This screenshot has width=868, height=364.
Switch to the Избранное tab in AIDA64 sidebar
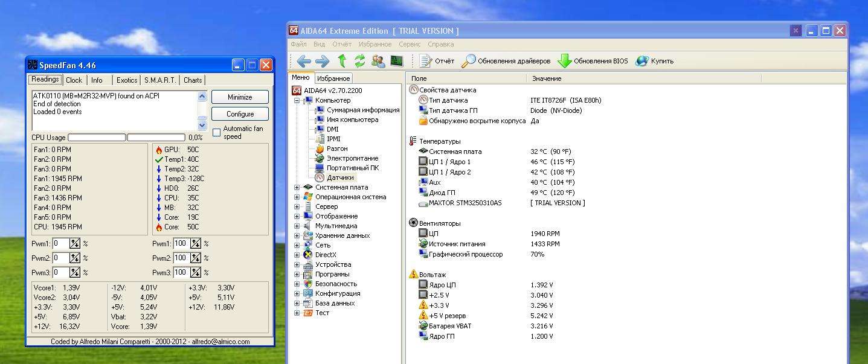point(333,78)
